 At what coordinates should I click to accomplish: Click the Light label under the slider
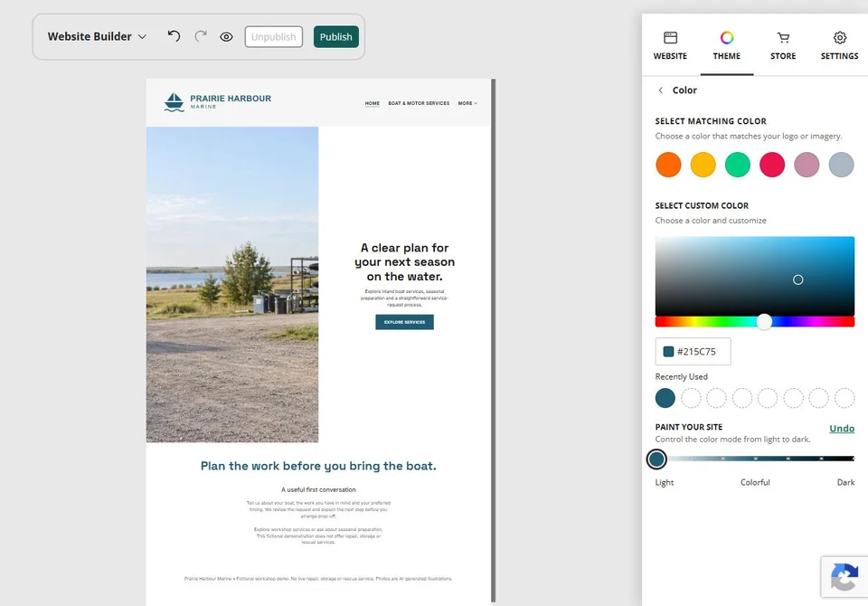(x=665, y=482)
